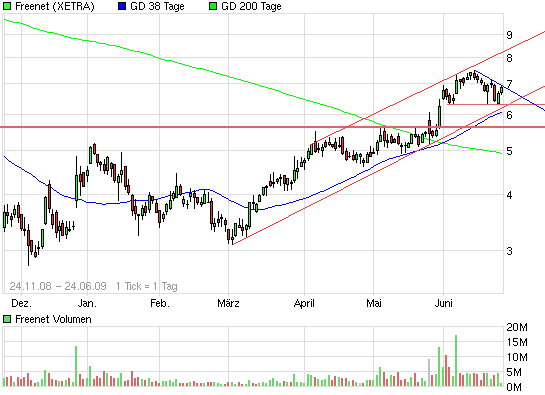Screen dimensions: 545x395
Task: Click the price level 3 on the y-axis
Action: [509, 251]
